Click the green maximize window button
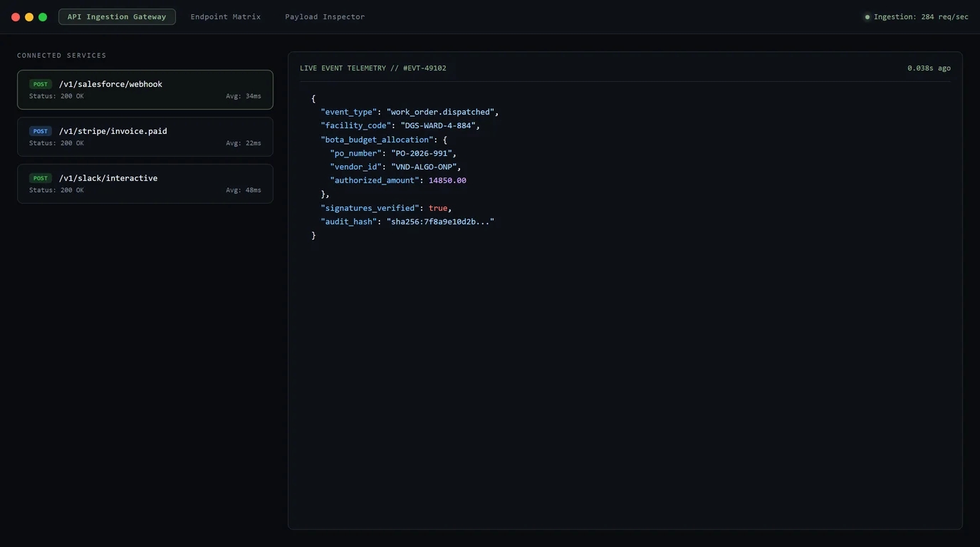980x547 pixels. (43, 17)
